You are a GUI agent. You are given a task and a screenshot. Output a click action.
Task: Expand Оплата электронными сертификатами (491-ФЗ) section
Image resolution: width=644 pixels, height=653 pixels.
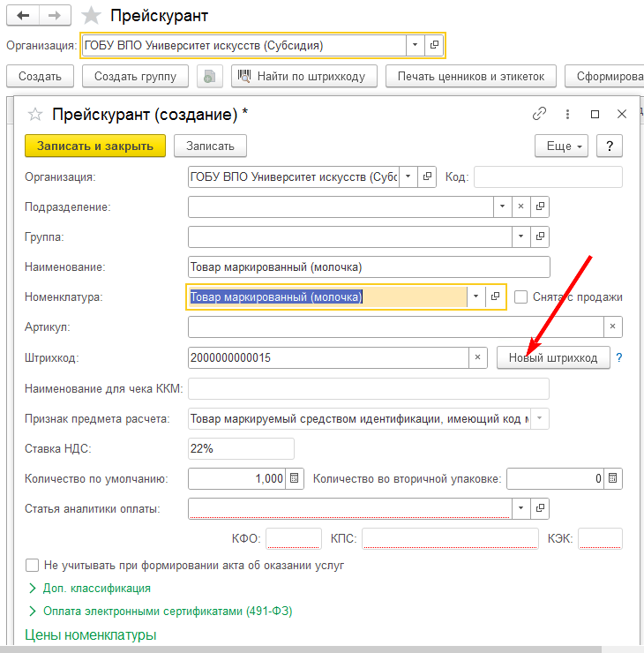[x=33, y=611]
